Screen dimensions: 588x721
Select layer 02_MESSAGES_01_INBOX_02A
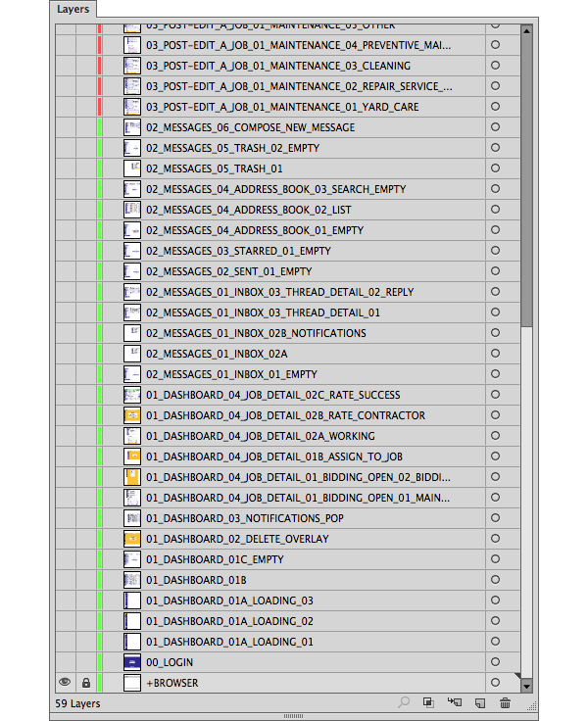217,354
